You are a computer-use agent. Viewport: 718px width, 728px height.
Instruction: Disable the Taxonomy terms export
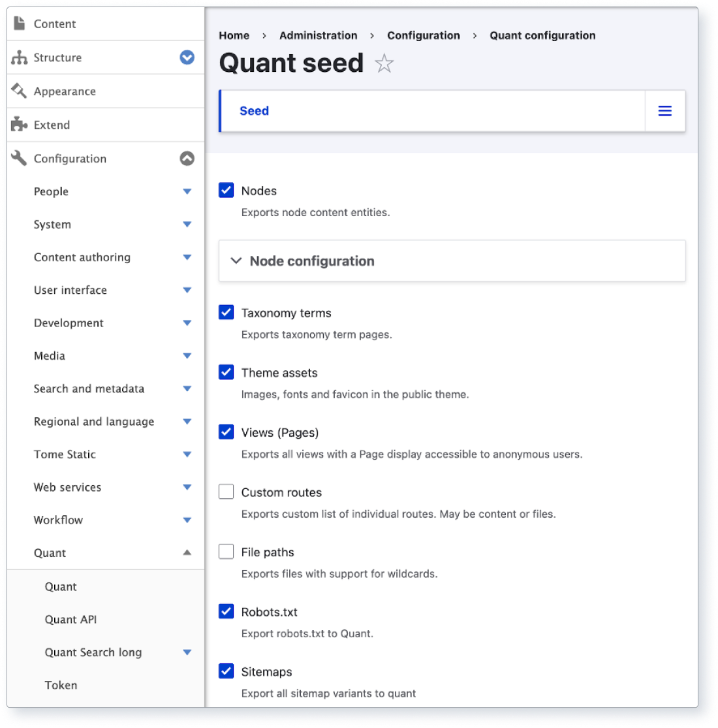pos(225,312)
